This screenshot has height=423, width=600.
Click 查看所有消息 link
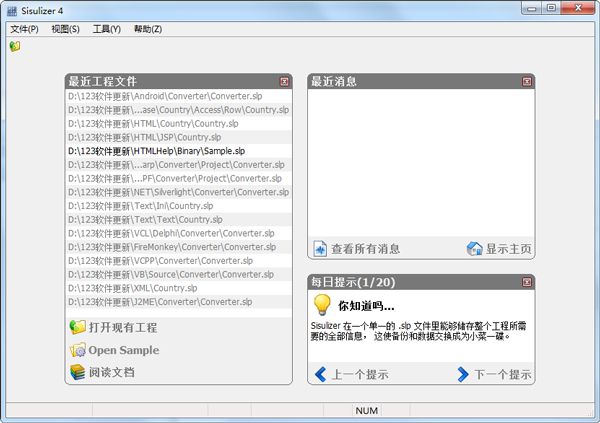pyautogui.click(x=366, y=249)
